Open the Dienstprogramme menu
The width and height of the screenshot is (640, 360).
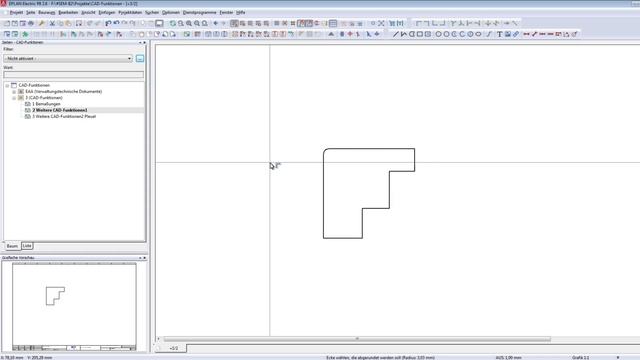[x=199, y=13]
